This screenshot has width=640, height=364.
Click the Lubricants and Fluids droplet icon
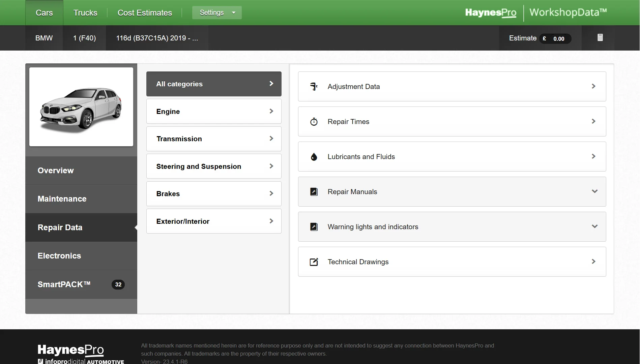[x=314, y=157]
